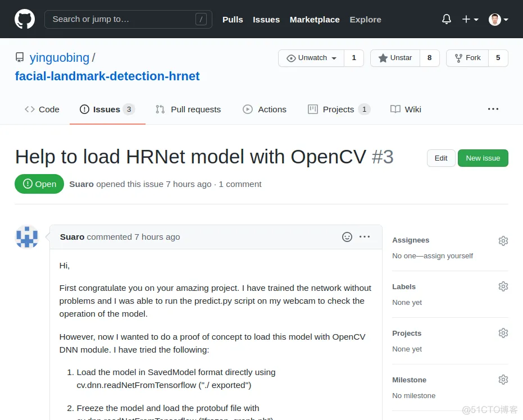523x420 pixels.
Task: Click the repository book icon beside yinguobing
Action: coord(20,57)
